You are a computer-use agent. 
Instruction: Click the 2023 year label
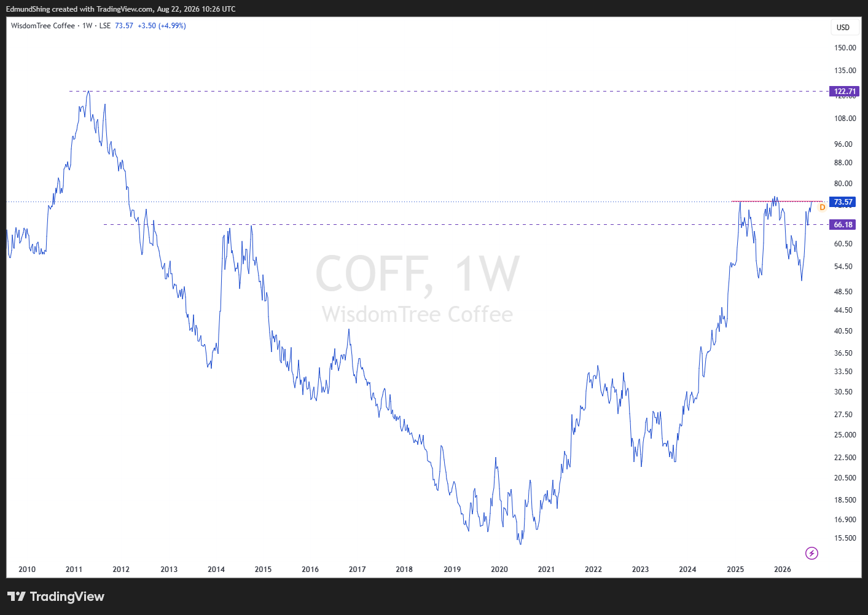click(640, 570)
